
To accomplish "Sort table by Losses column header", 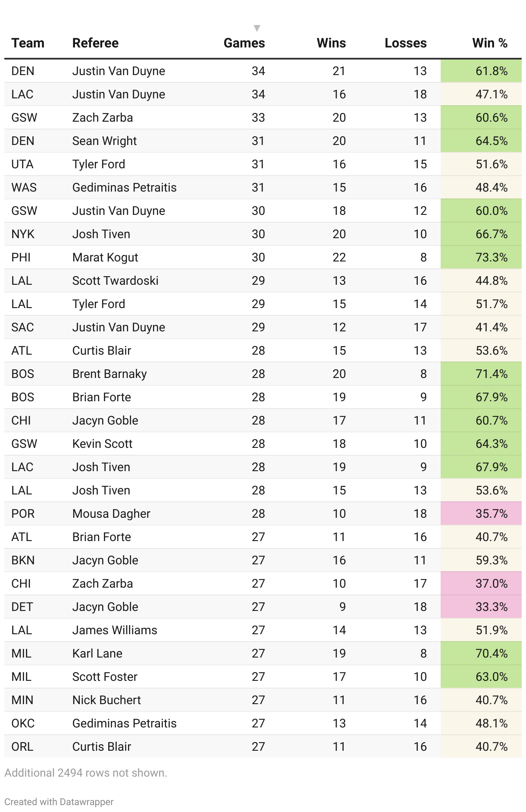I will [406, 43].
